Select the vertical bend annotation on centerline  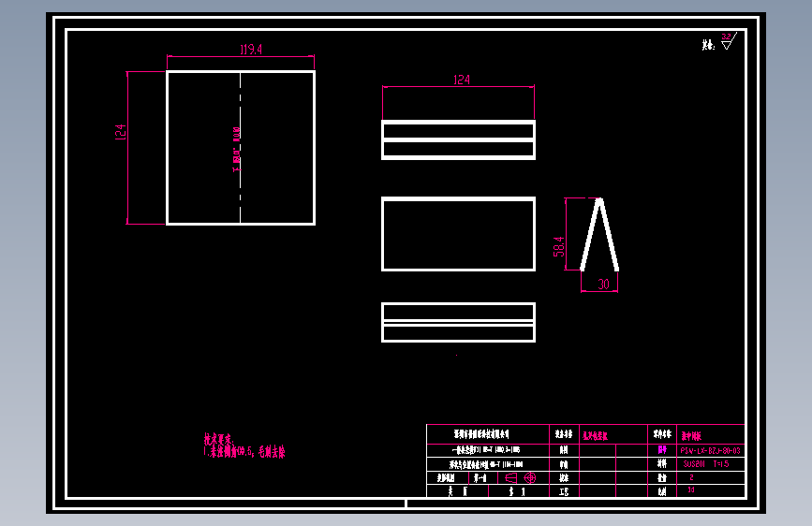(236, 149)
